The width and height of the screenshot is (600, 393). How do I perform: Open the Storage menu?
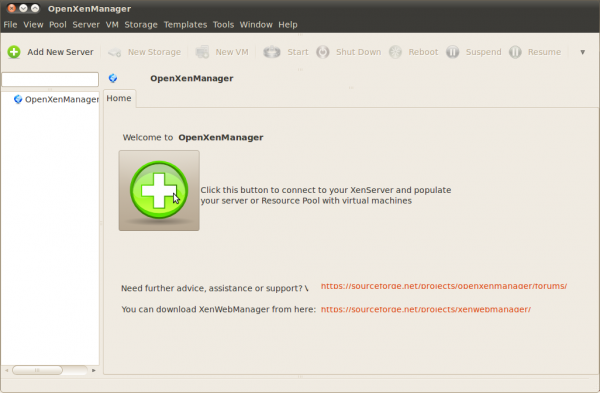click(x=141, y=25)
